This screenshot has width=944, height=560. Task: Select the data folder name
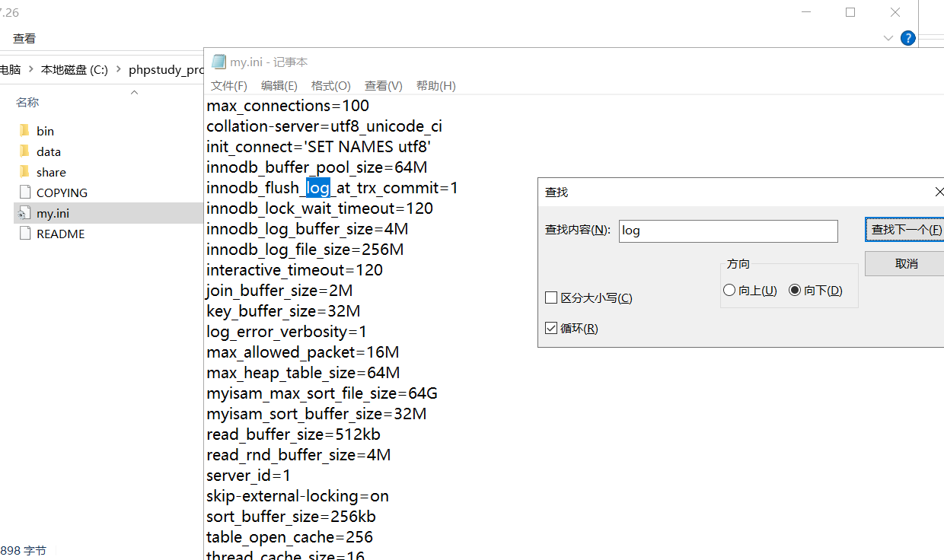[49, 151]
